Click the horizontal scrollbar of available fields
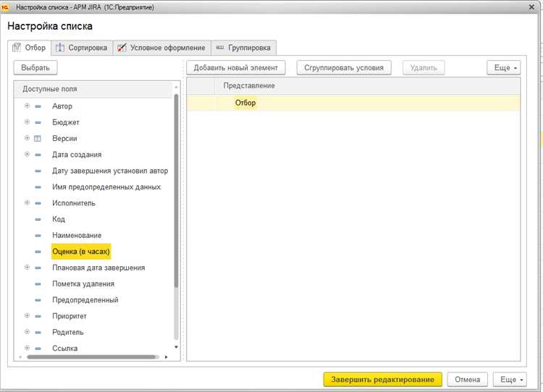 (93, 357)
